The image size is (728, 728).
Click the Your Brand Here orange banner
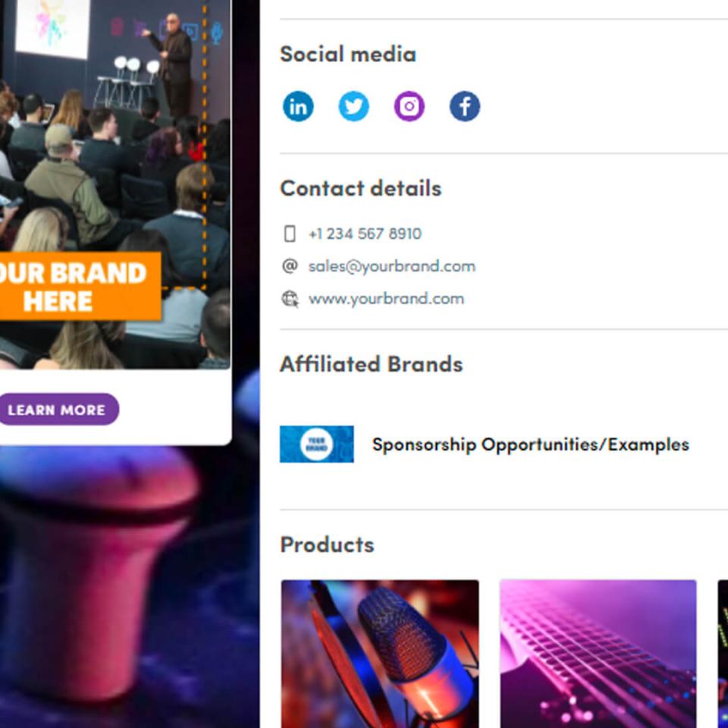click(x=80, y=287)
